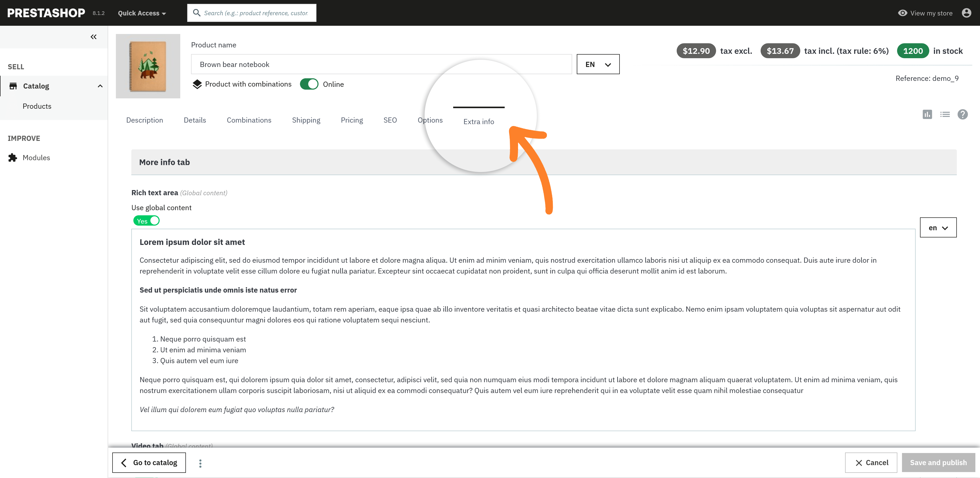Image resolution: width=980 pixels, height=478 pixels.
Task: Open the user account avatar icon
Action: [x=966, y=13]
